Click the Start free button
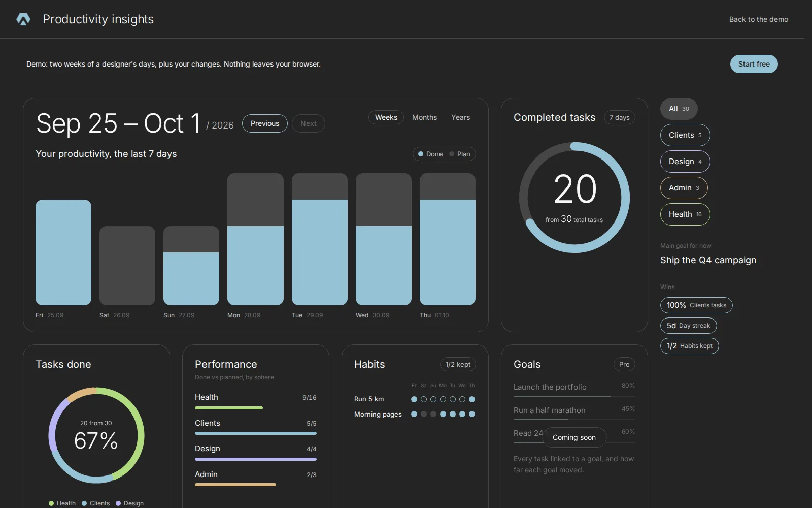 tap(754, 64)
